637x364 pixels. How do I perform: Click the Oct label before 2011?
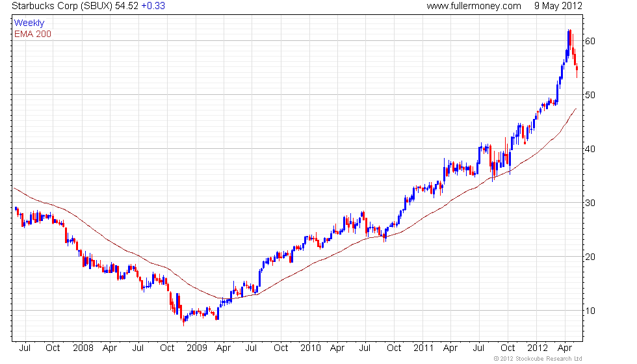(394, 348)
